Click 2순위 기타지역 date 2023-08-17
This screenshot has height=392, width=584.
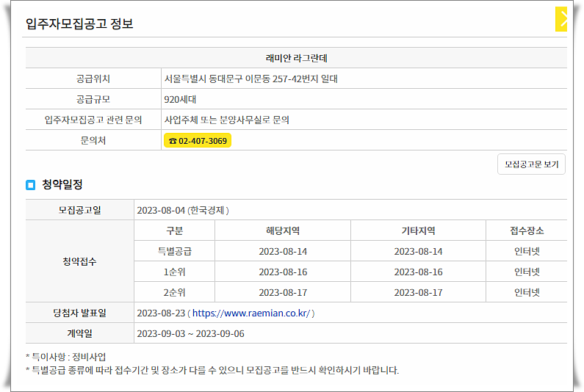[418, 293]
